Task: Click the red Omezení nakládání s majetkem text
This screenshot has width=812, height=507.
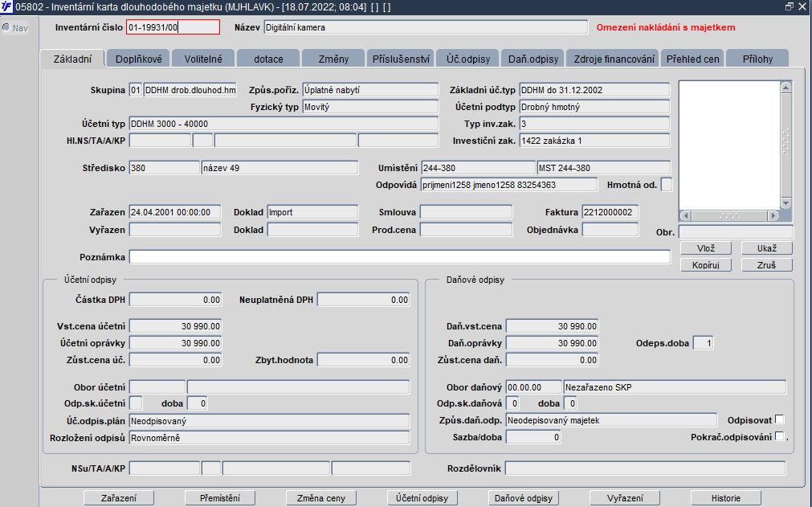Action: coord(666,27)
